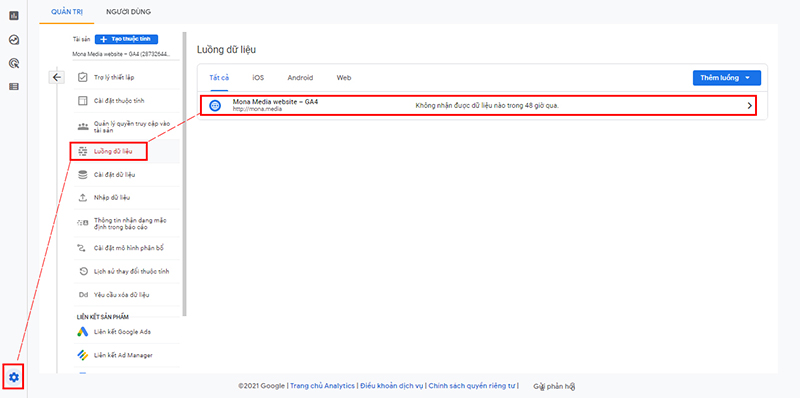The width and height of the screenshot is (800, 398).
Task: Click the back arrow button
Action: tap(57, 77)
